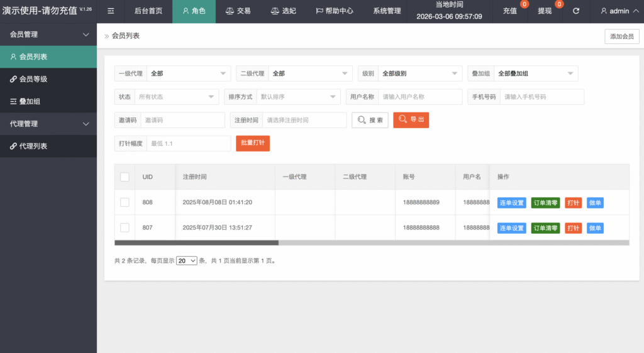Viewport: 644px width, 353px height.
Task: Toggle the select-all checkbox in table header
Action: (x=125, y=177)
